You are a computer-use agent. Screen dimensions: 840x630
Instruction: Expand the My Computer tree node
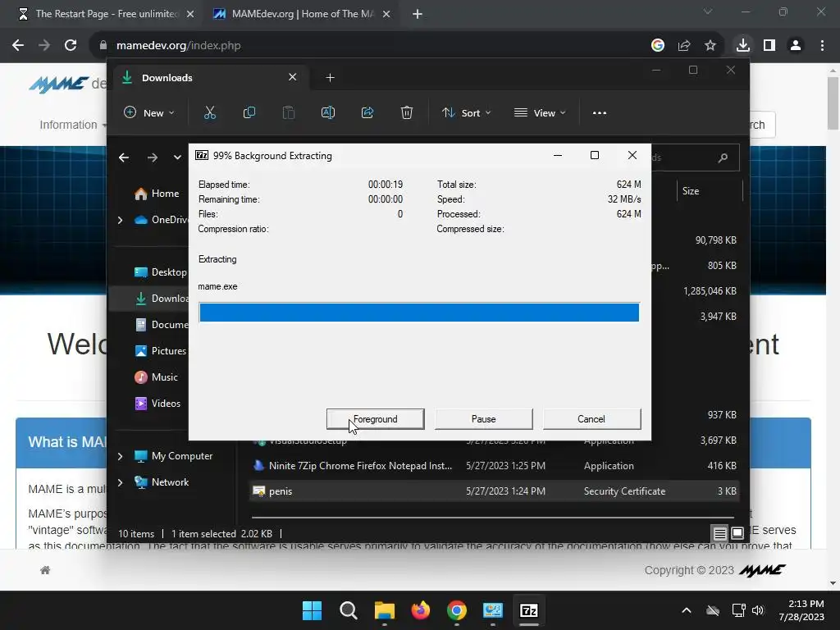pos(120,456)
